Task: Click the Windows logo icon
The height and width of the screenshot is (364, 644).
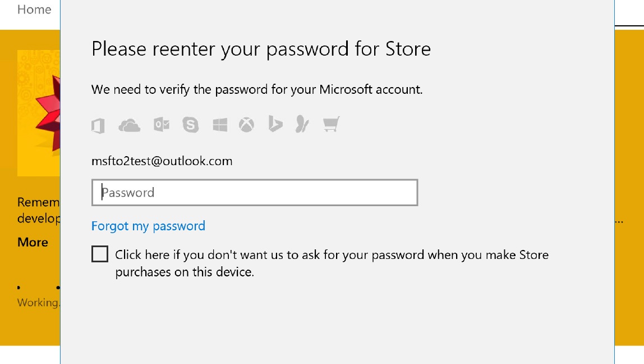Action: (220, 125)
